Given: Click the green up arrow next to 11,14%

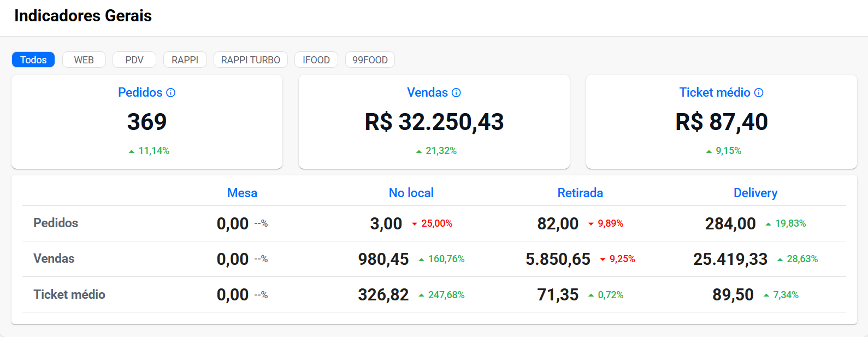Looking at the screenshot, I should 131,151.
